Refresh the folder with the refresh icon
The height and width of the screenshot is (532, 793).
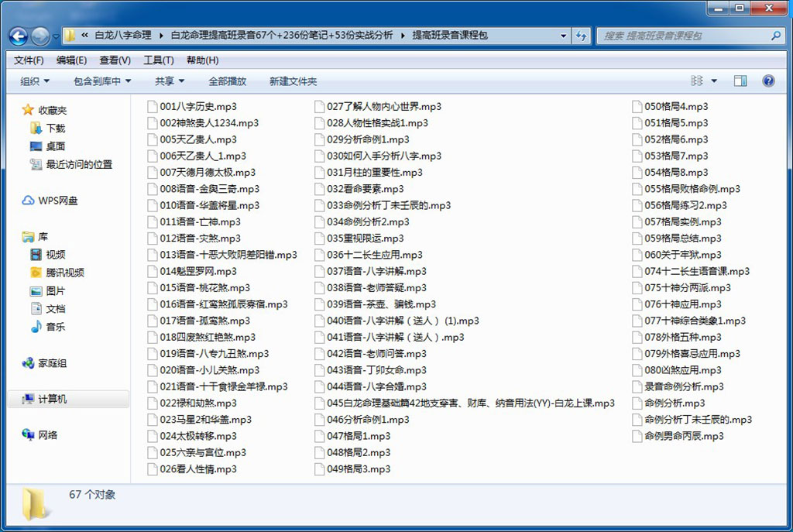pyautogui.click(x=581, y=36)
